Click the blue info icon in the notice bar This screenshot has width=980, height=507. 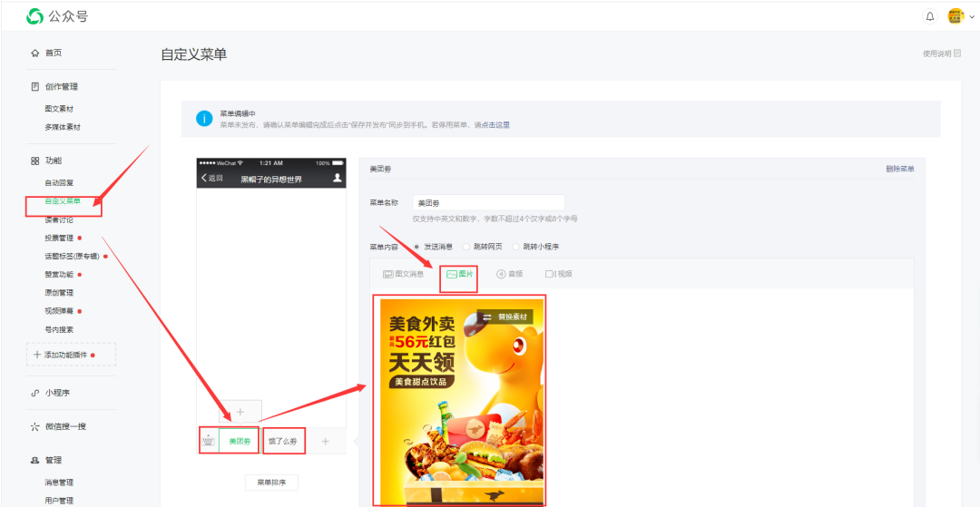204,118
